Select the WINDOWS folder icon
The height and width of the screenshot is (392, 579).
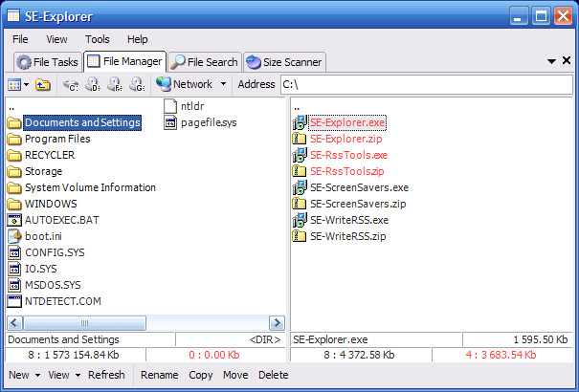click(14, 204)
